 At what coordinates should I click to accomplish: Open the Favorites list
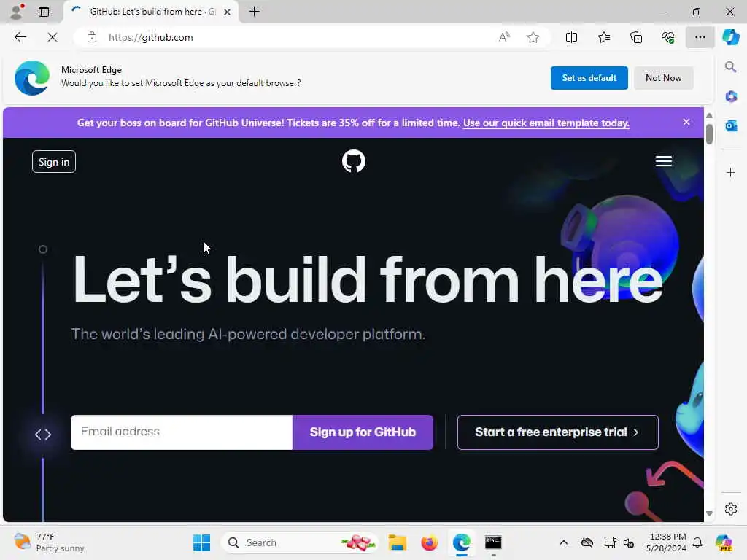(x=603, y=37)
